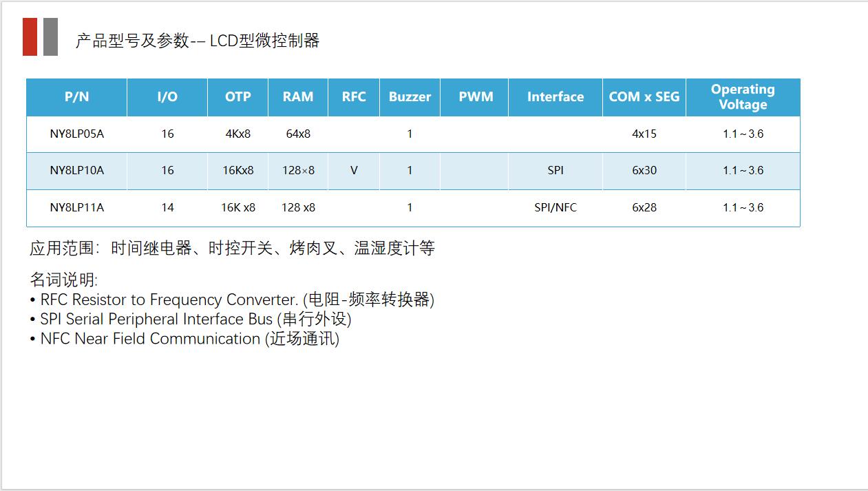Select the NFC Near Field Communication bullet

click(184, 338)
